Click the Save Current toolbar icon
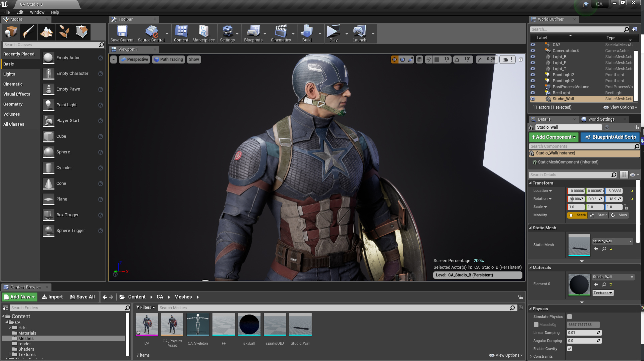Viewport: 644px width, 361px height. [122, 33]
